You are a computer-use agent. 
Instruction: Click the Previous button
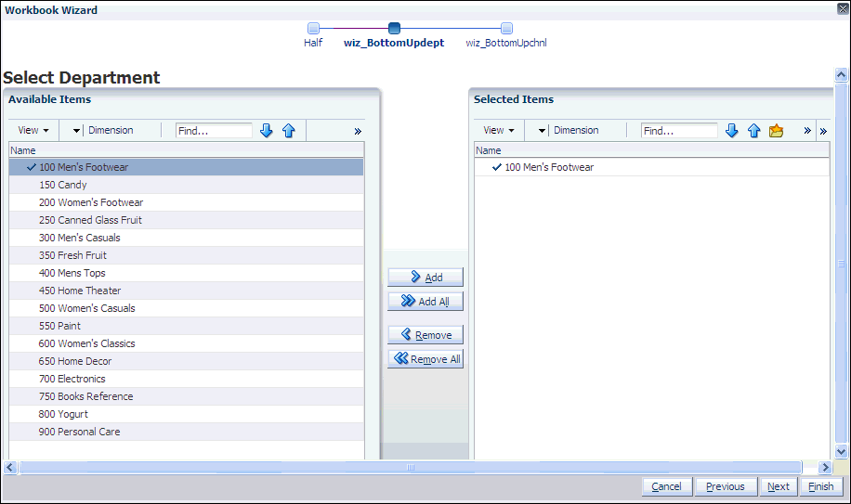point(727,486)
